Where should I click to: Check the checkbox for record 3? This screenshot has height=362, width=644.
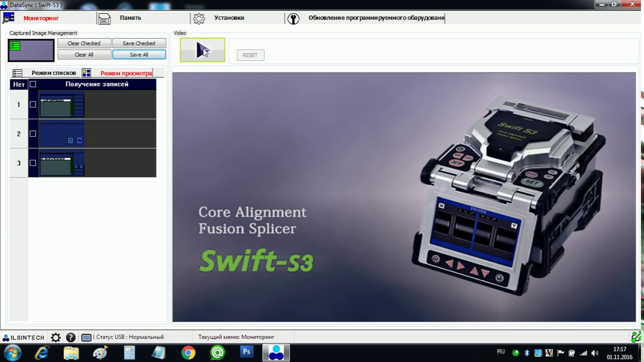pos(33,163)
